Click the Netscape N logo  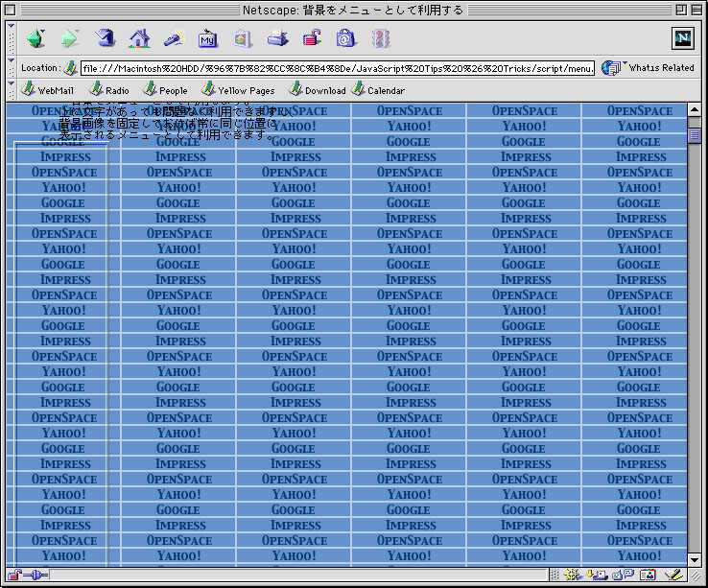682,38
